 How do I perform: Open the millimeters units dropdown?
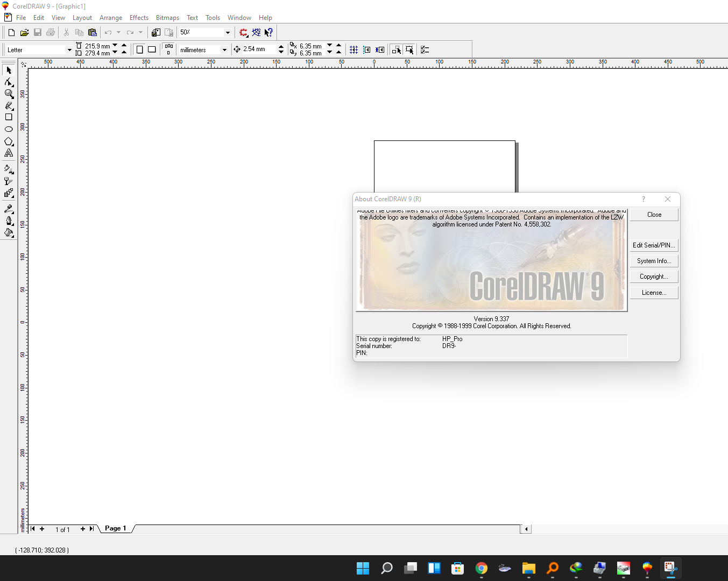[224, 50]
